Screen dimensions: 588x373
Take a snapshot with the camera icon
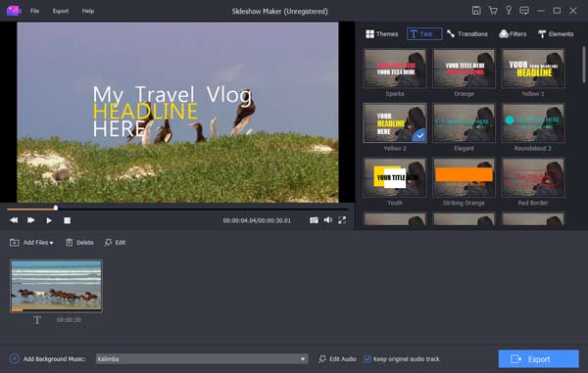click(314, 220)
